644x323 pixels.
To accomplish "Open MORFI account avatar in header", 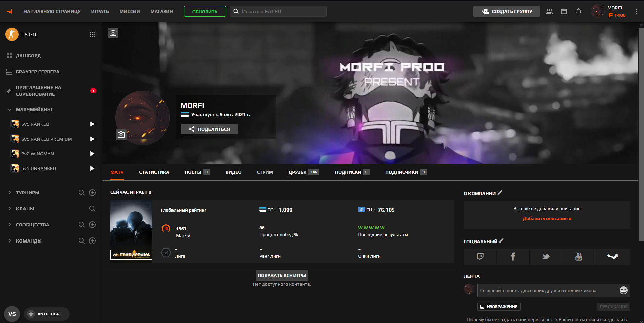I will pos(597,11).
